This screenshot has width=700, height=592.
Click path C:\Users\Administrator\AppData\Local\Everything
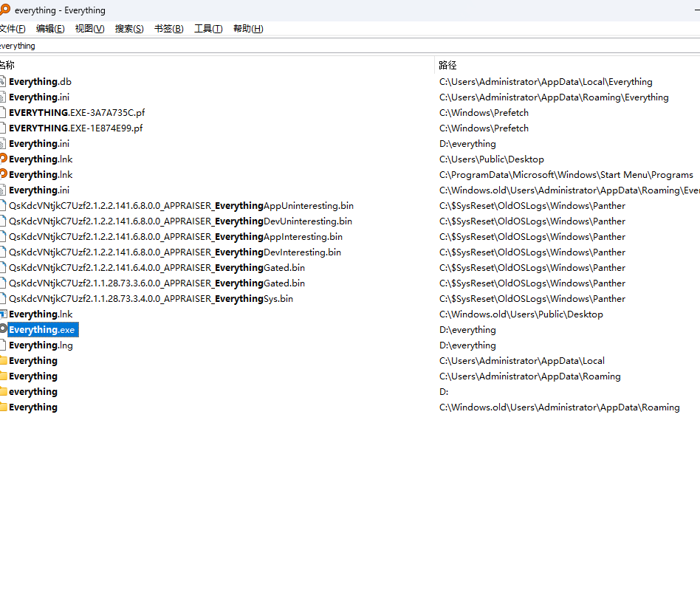(x=546, y=82)
